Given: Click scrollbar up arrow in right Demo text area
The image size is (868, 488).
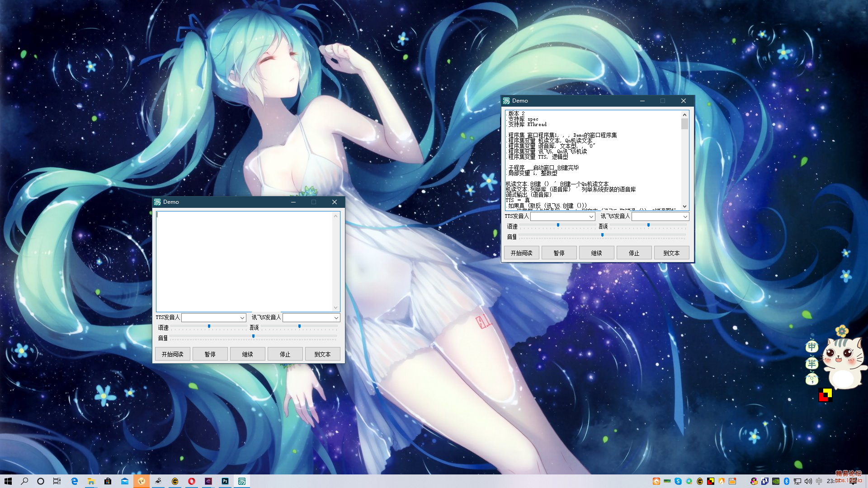Looking at the screenshot, I should 685,114.
